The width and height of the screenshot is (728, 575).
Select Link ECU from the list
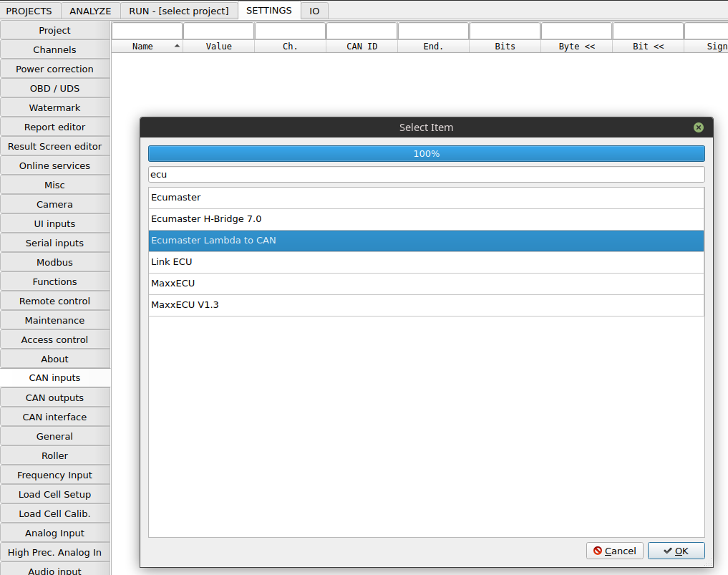[x=426, y=262]
